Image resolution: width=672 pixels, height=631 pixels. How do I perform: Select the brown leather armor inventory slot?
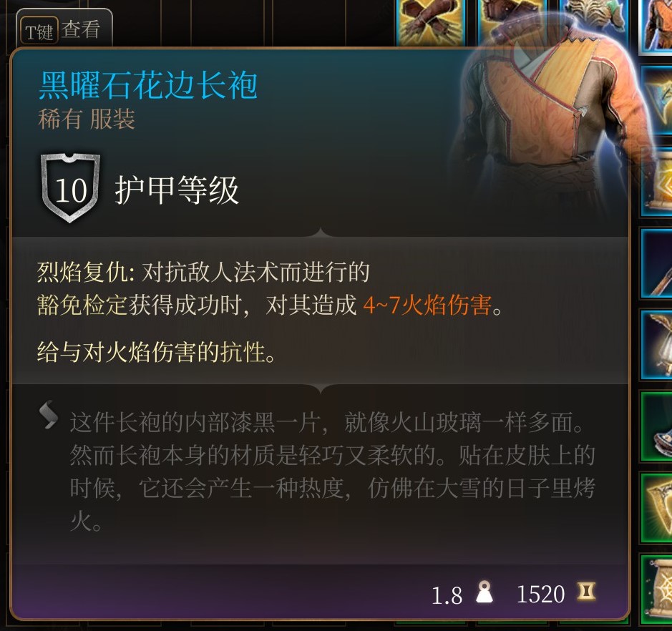point(512,22)
